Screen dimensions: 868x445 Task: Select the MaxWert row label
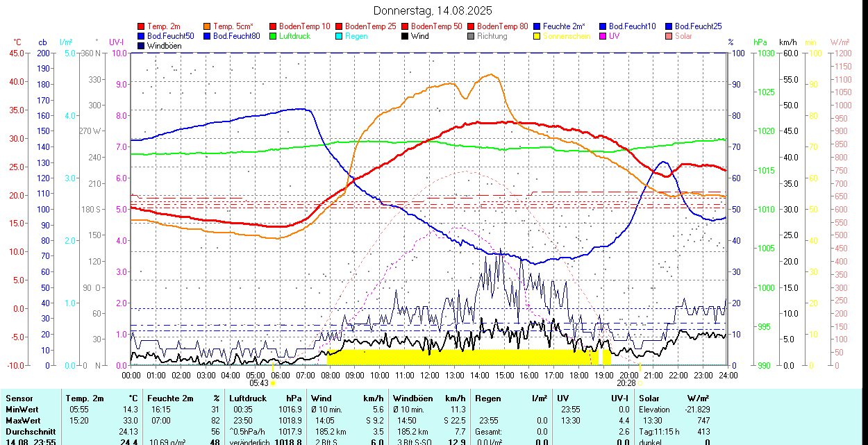point(22,421)
